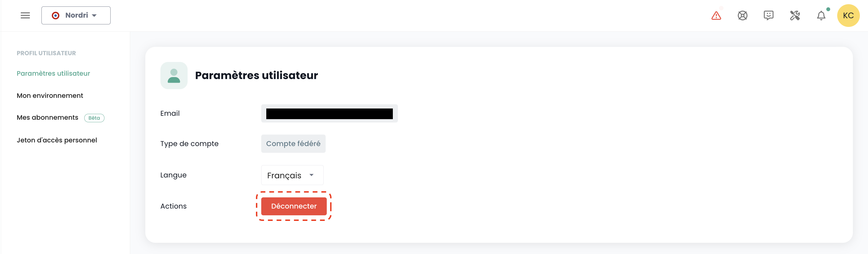Click the Bêta badge
This screenshot has height=254, width=868.
point(94,118)
